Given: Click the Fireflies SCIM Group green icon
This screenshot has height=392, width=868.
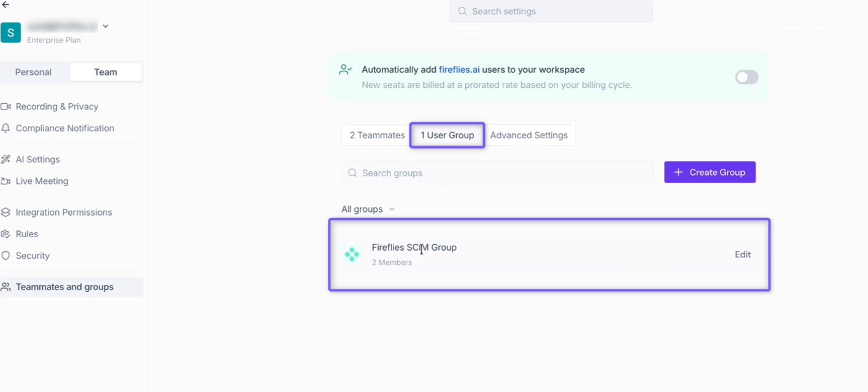Looking at the screenshot, I should (352, 254).
